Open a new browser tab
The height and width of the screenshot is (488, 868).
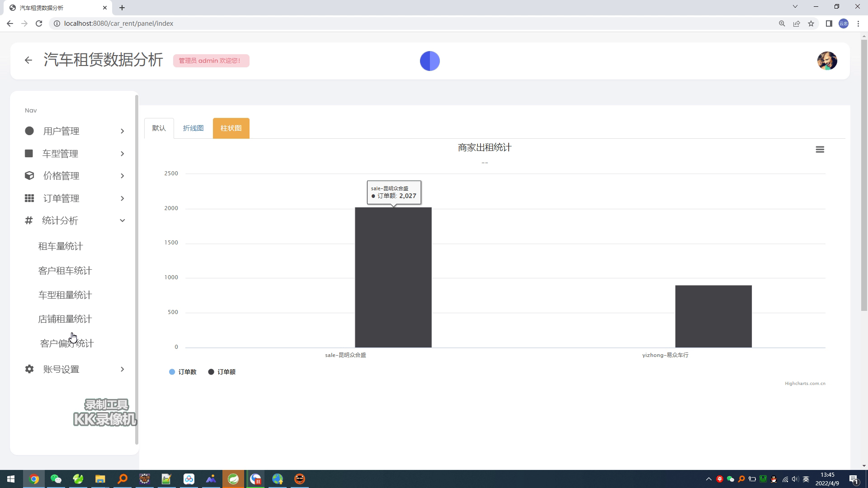[x=122, y=8]
